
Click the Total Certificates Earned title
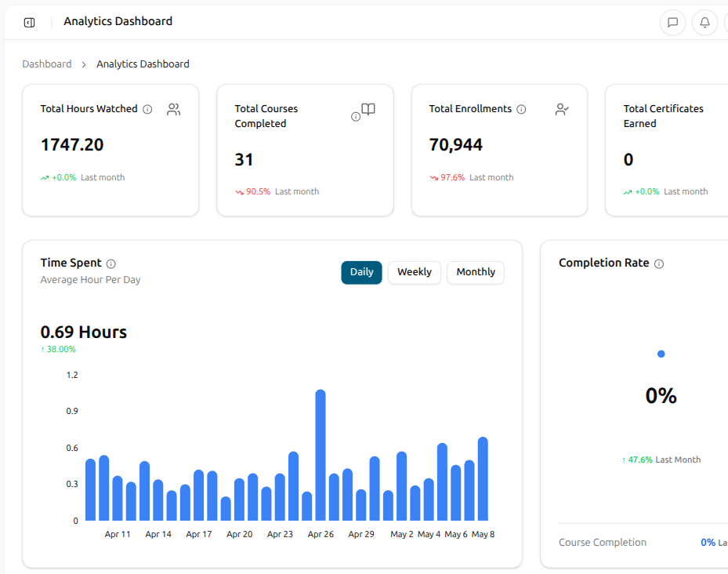click(663, 116)
